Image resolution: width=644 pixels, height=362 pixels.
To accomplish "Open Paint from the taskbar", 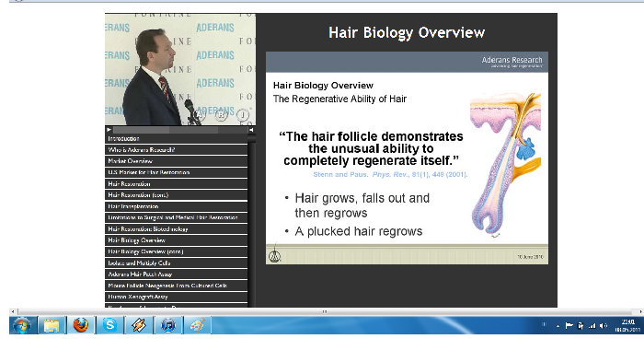I will [x=197, y=325].
